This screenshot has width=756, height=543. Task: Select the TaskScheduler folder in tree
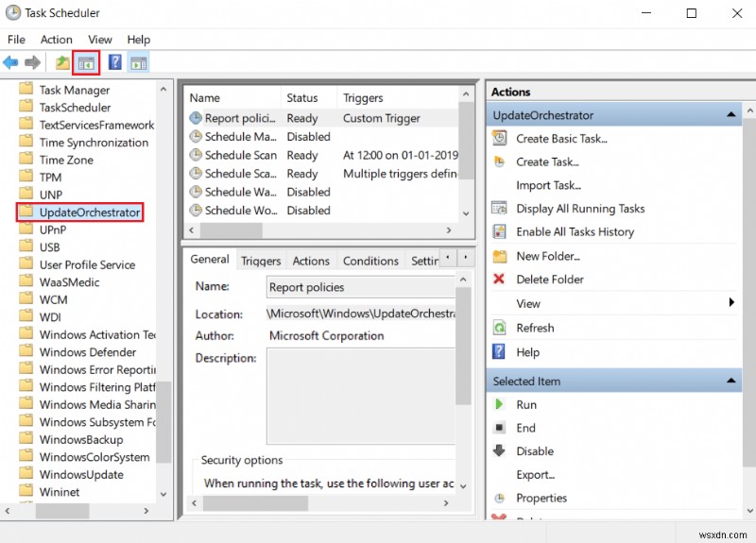pos(75,107)
